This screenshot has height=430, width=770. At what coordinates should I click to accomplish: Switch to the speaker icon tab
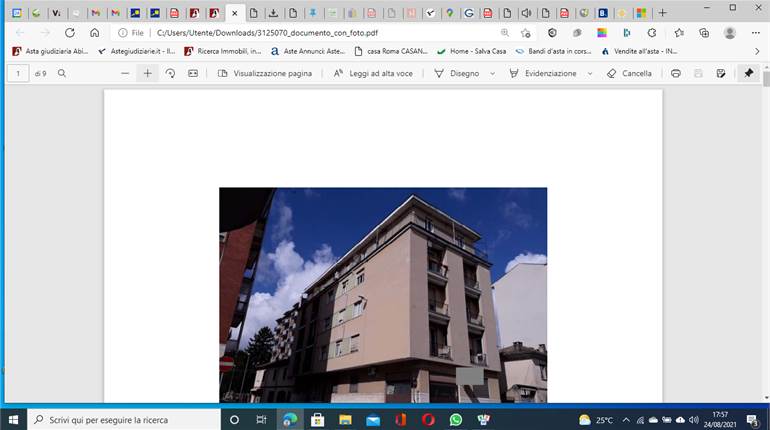pos(526,13)
